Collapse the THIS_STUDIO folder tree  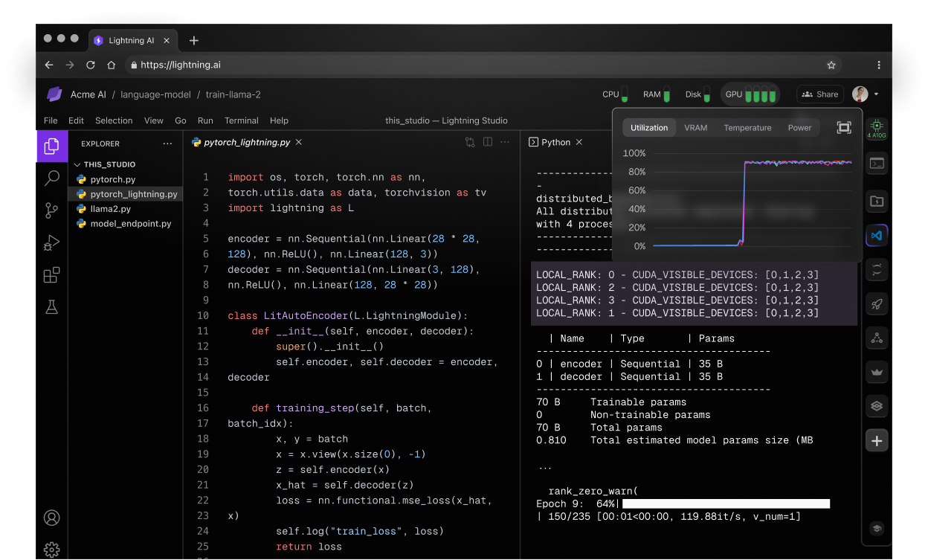77,164
